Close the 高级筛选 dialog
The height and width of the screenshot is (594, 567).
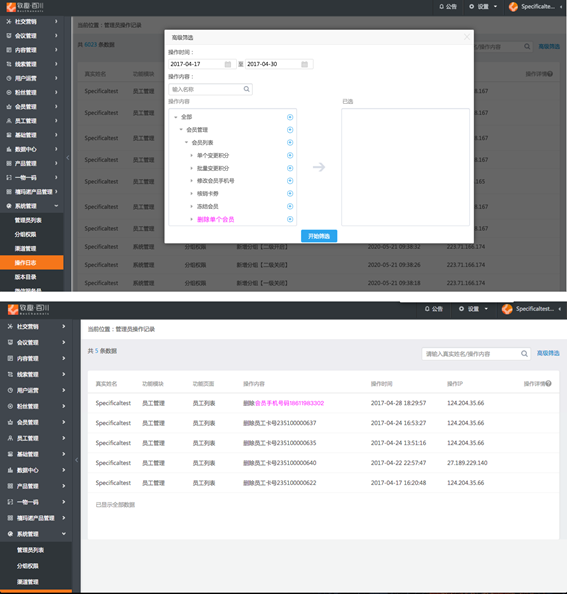coord(467,37)
